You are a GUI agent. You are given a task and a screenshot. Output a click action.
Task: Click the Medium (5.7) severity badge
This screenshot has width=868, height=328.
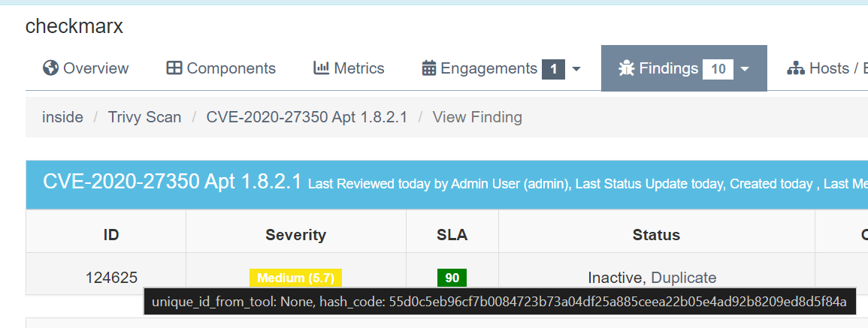tap(295, 278)
